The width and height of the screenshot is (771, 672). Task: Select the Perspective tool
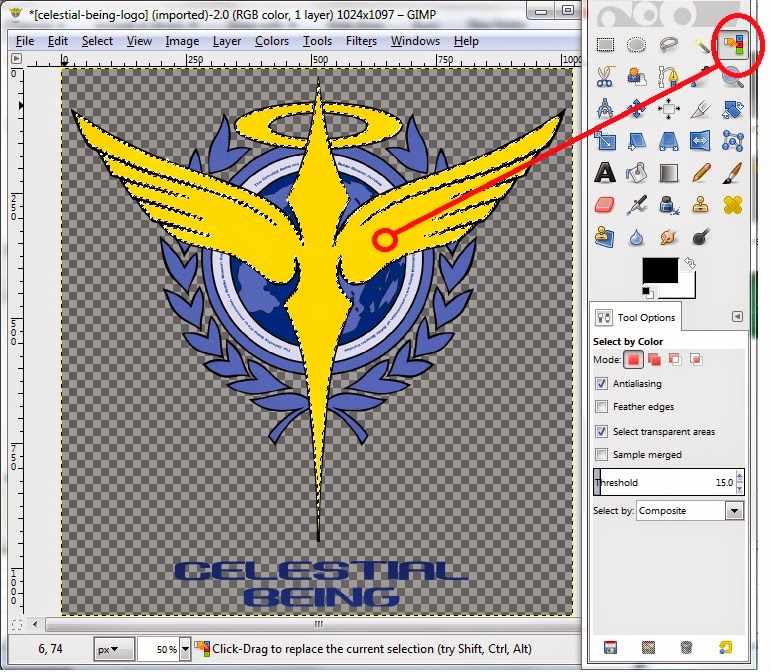[x=668, y=141]
